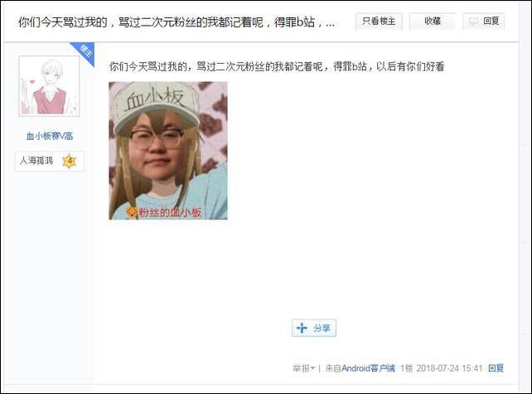The image size is (532, 394).
Task: Expand the 举报 report dropdown
Action: coord(304,368)
